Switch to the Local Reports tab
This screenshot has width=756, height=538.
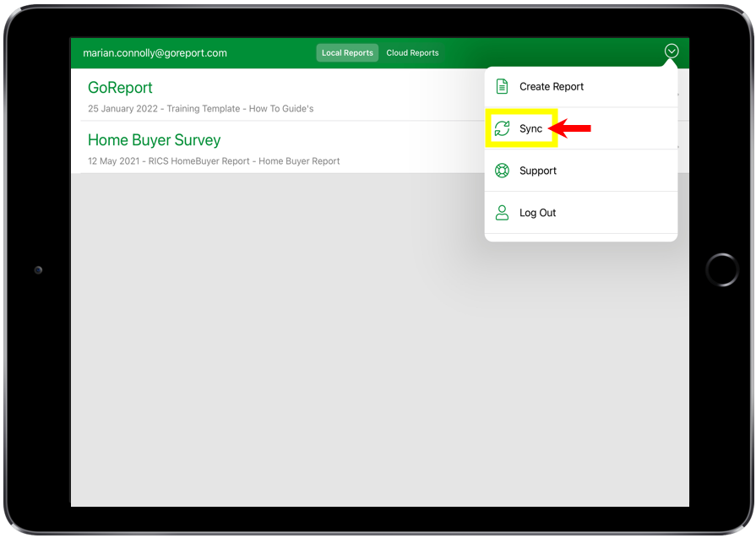347,52
